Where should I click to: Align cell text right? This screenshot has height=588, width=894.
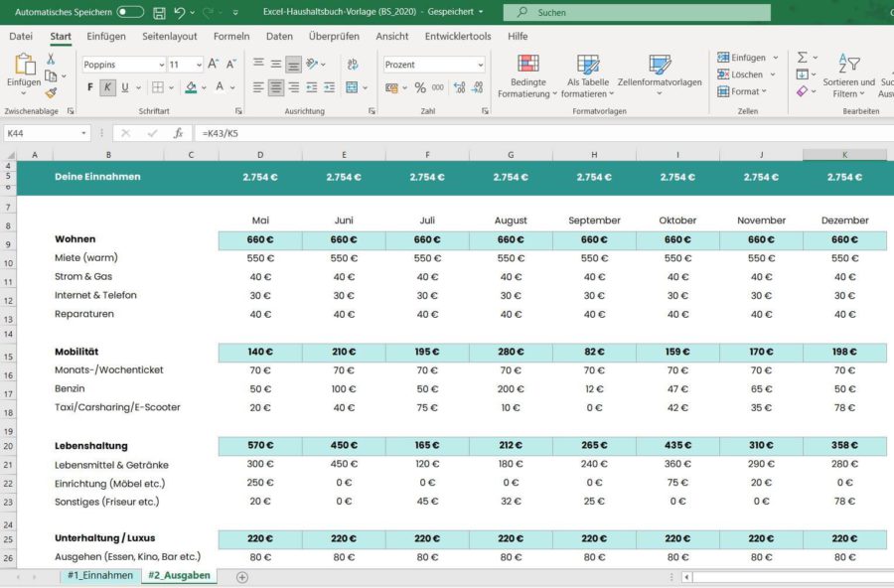tap(294, 87)
